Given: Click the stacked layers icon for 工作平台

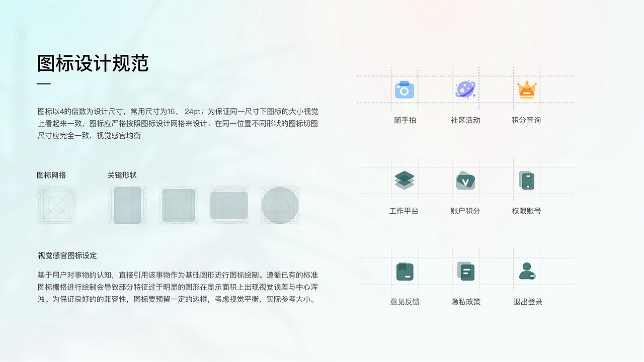Looking at the screenshot, I should tap(405, 180).
